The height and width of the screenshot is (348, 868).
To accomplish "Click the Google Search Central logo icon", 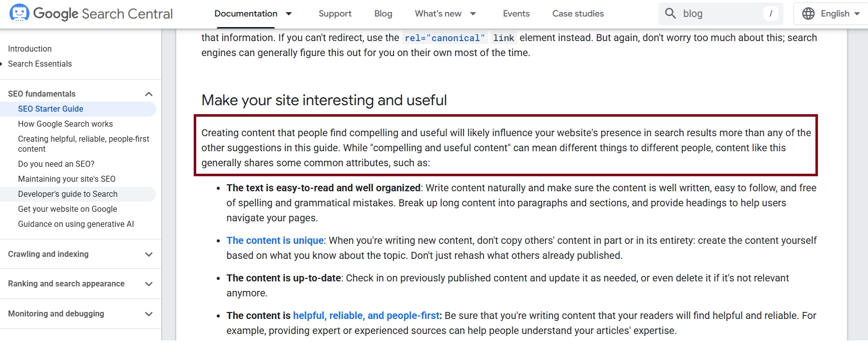I will click(x=20, y=14).
